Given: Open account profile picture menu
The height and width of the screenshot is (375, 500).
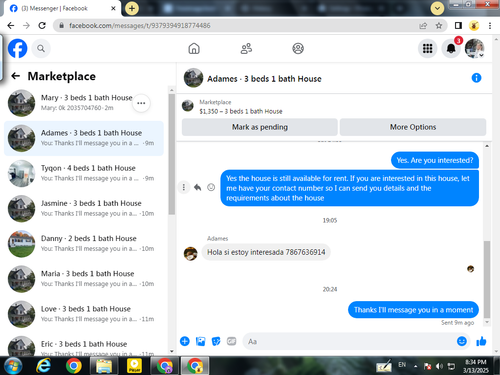Looking at the screenshot, I should (x=474, y=49).
